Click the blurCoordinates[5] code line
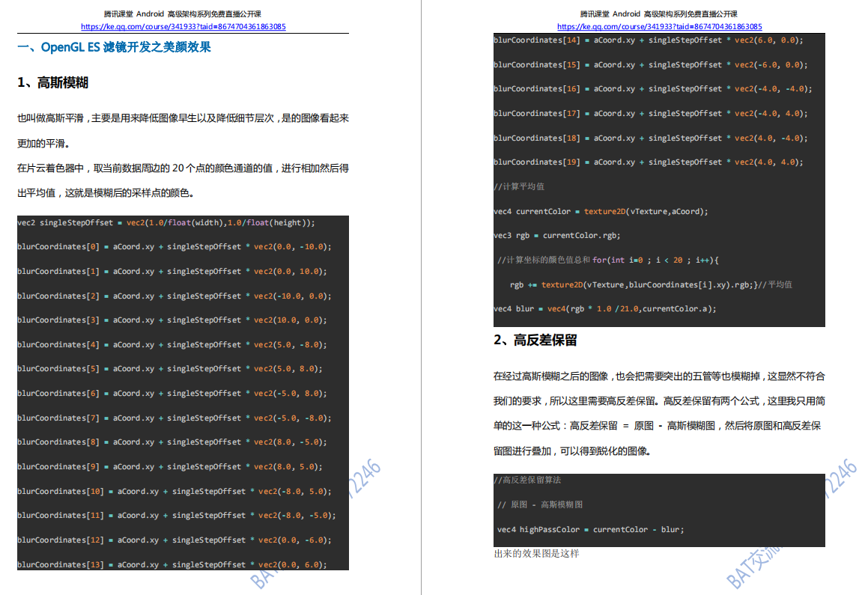 [x=170, y=369]
